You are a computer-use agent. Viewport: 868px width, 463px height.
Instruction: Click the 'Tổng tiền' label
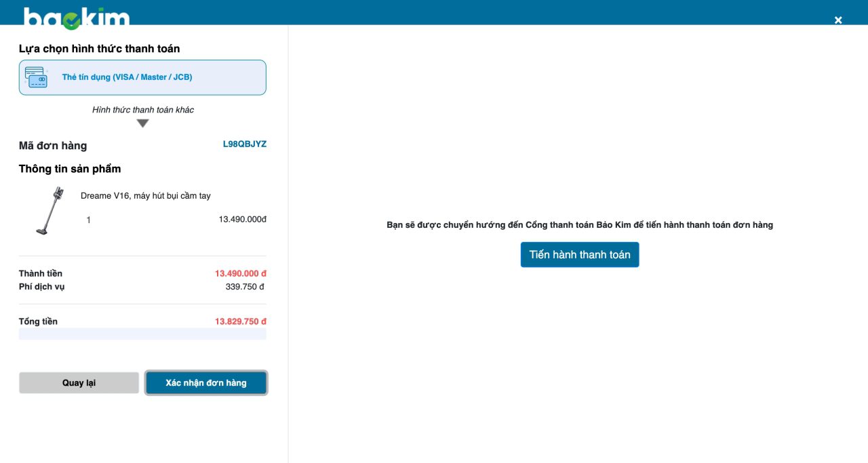pyautogui.click(x=38, y=321)
